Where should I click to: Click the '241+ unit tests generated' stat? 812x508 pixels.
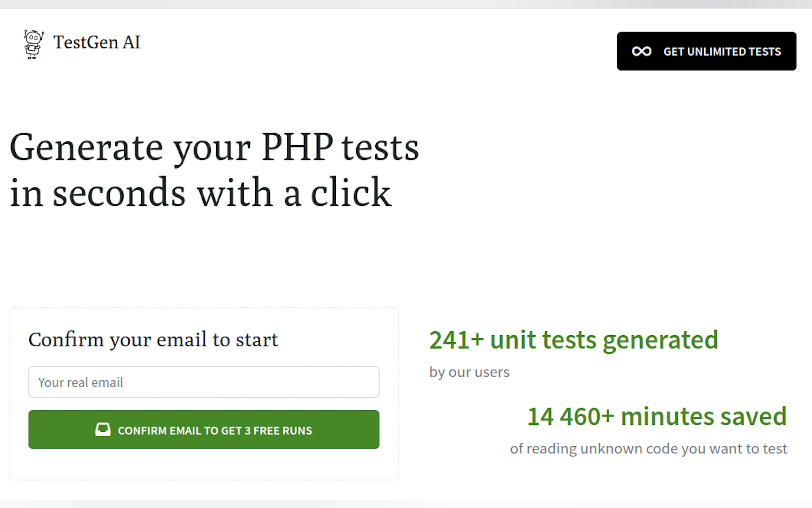tap(573, 340)
